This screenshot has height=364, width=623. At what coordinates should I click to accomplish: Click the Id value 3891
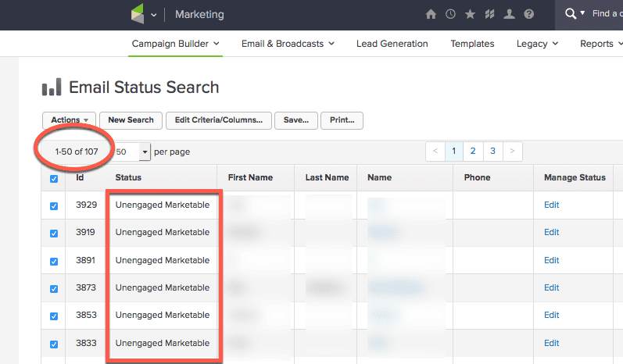(85, 260)
